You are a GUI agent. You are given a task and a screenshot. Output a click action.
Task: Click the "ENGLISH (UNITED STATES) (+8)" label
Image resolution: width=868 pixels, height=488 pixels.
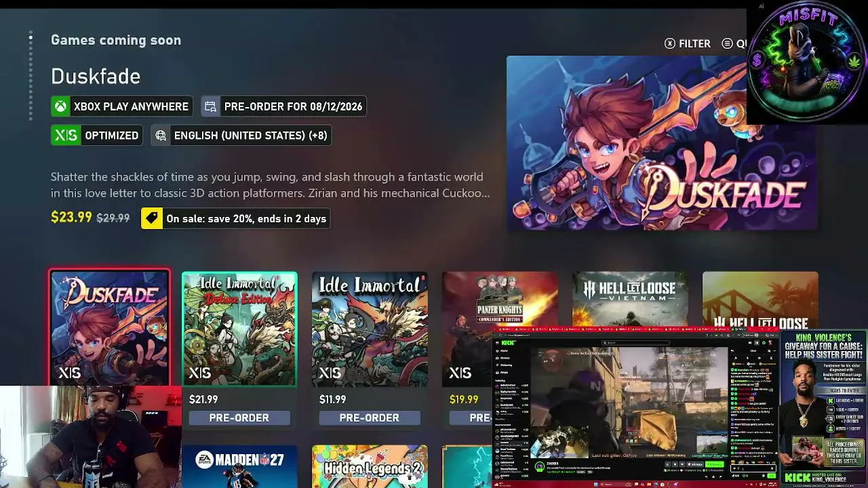(x=251, y=136)
